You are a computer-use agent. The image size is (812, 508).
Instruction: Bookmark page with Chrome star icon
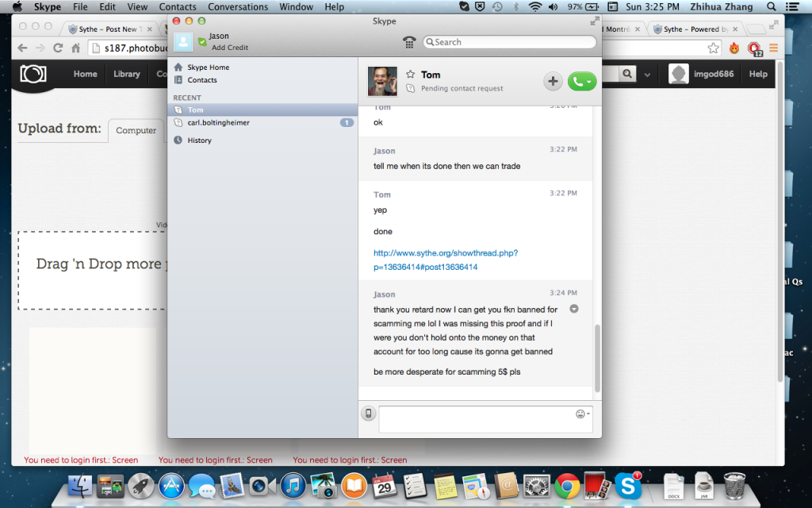(714, 48)
